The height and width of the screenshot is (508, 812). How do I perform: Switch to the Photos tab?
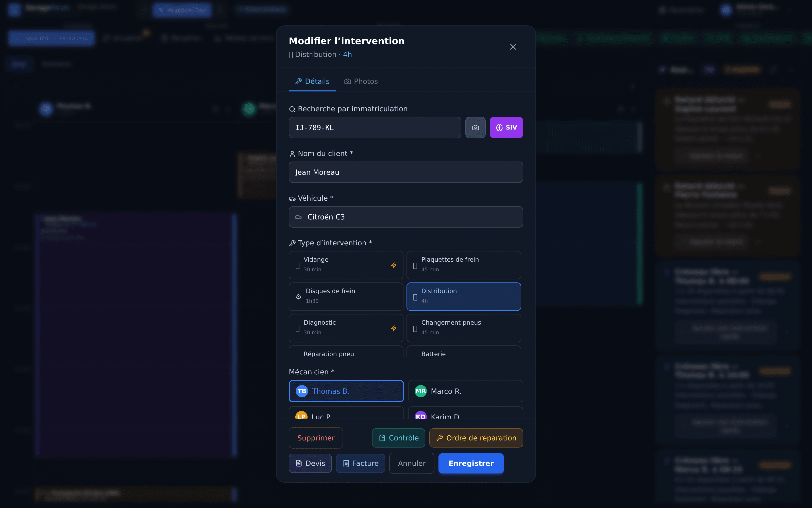(361, 81)
